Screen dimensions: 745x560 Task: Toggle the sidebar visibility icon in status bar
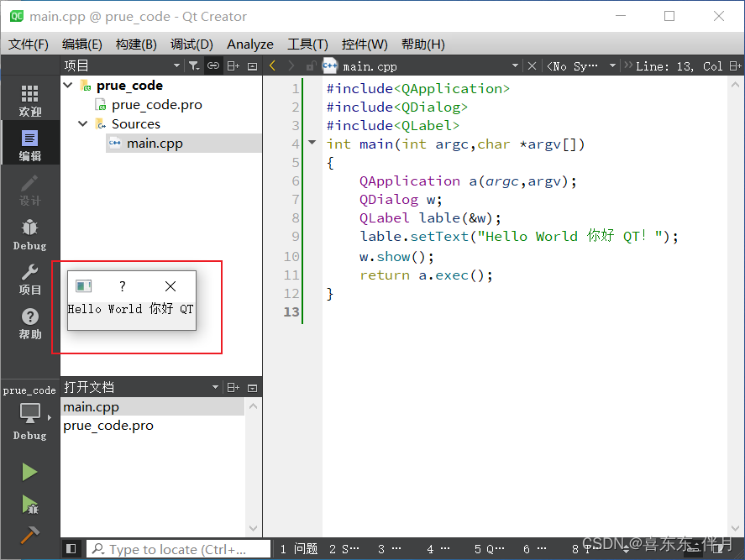(71, 548)
